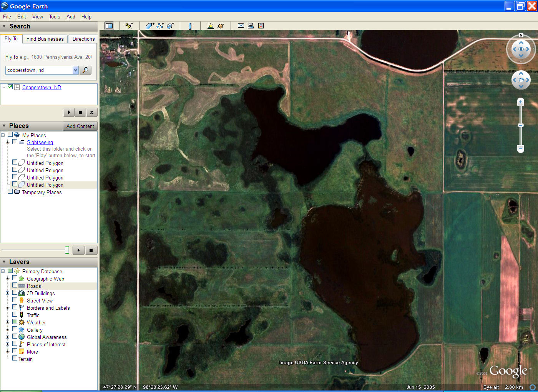
Task: Click the Print icon
Action: pos(251,26)
